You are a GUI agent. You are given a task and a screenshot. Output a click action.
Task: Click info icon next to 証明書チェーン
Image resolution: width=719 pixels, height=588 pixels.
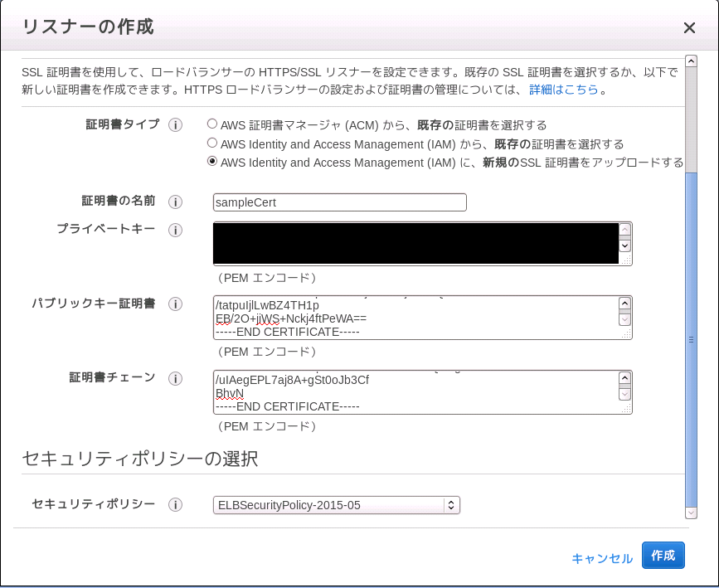pyautogui.click(x=175, y=379)
